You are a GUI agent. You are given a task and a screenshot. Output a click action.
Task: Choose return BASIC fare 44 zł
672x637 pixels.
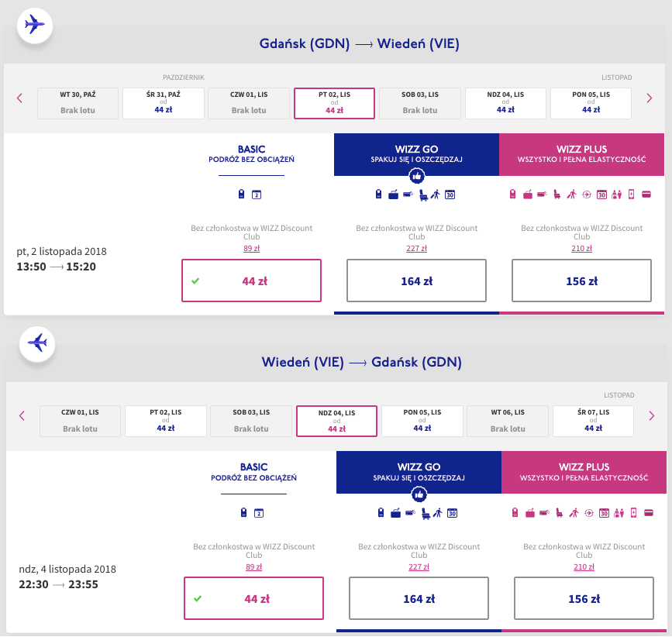pos(253,598)
